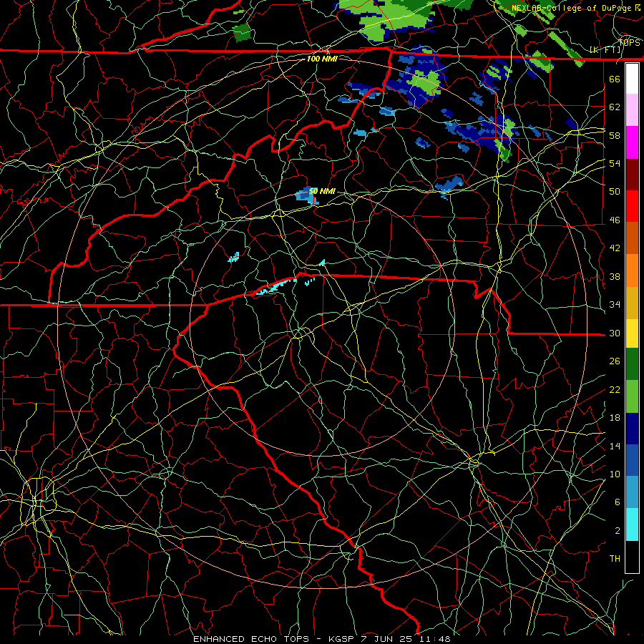644x644 pixels.
Task: Click the legend value 30
Action: click(x=615, y=333)
